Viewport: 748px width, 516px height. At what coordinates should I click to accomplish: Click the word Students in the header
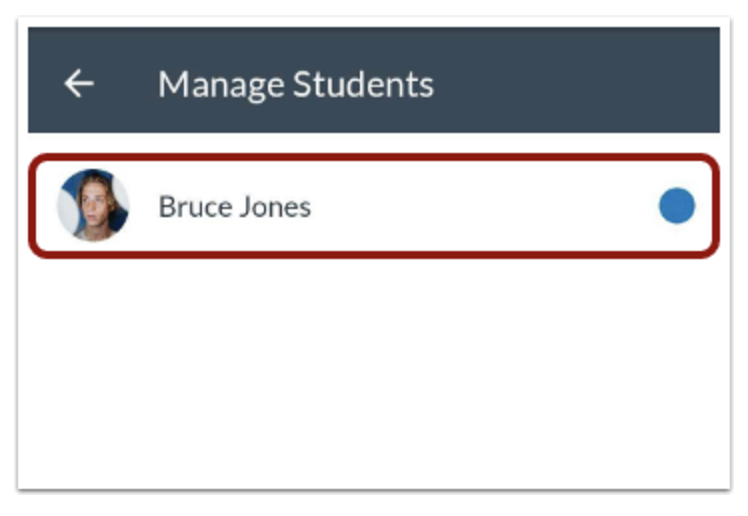(363, 84)
